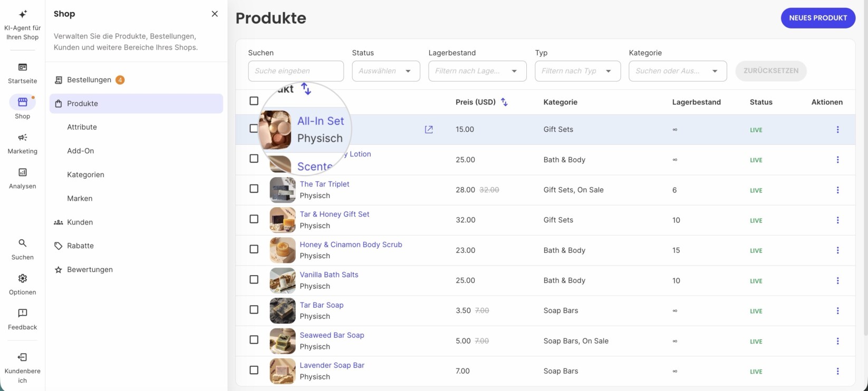Go to Kundenbereich exit icon
Screen dimensions: 868x391
coord(23,357)
